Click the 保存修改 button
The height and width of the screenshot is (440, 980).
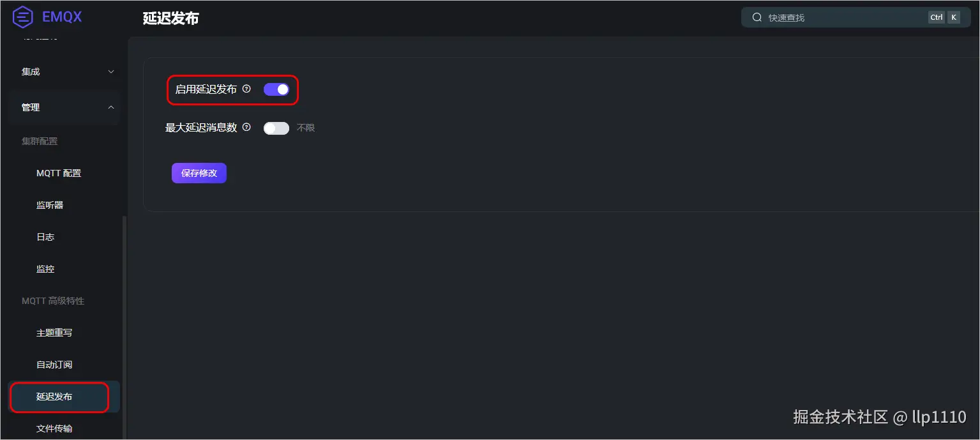(x=199, y=173)
